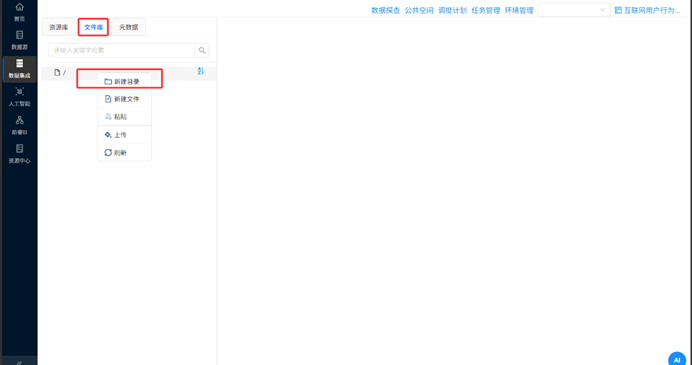Go to 首页 home in the sidebar
The width and height of the screenshot is (692, 365).
pyautogui.click(x=19, y=12)
